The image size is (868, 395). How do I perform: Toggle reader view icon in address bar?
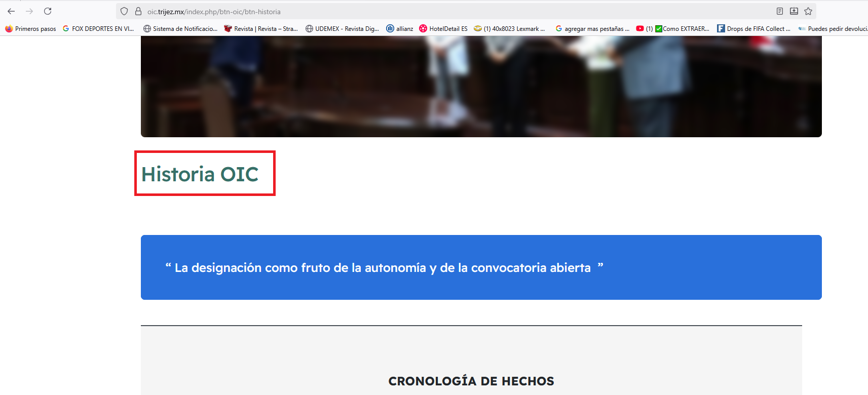tap(780, 11)
